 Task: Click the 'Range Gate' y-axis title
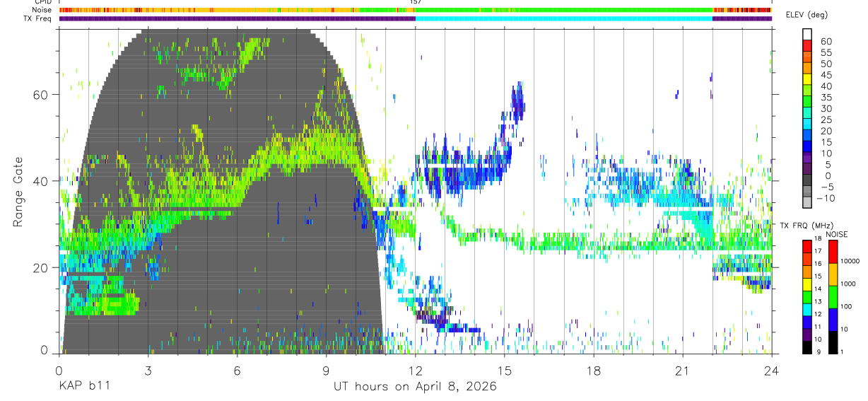pos(19,192)
